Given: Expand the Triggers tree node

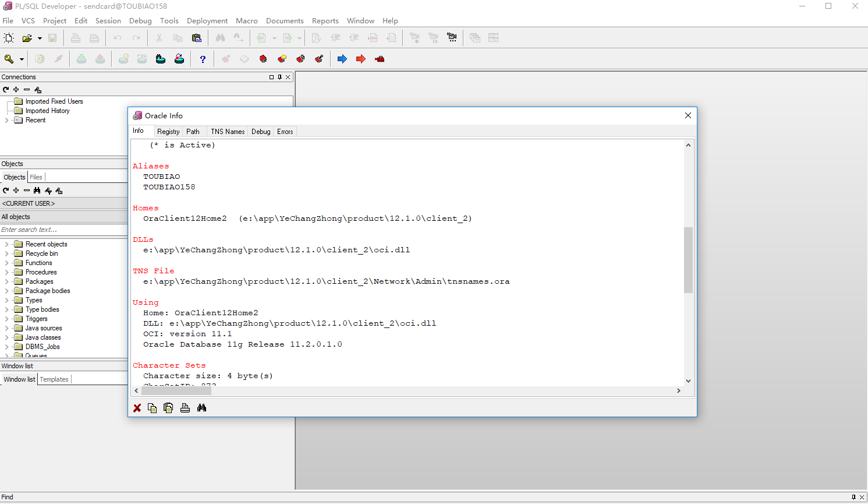Looking at the screenshot, I should 6,319.
